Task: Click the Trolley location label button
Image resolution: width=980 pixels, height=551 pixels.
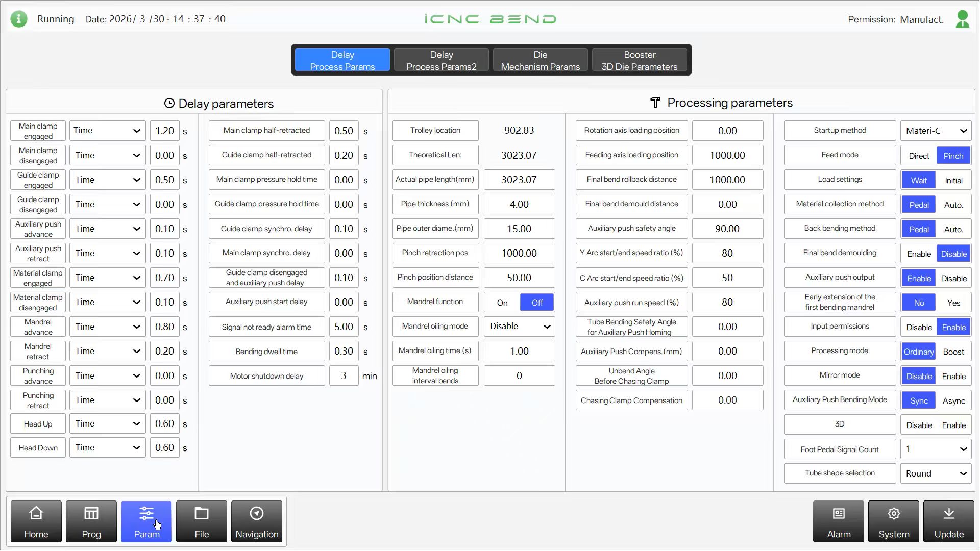Action: tap(435, 131)
